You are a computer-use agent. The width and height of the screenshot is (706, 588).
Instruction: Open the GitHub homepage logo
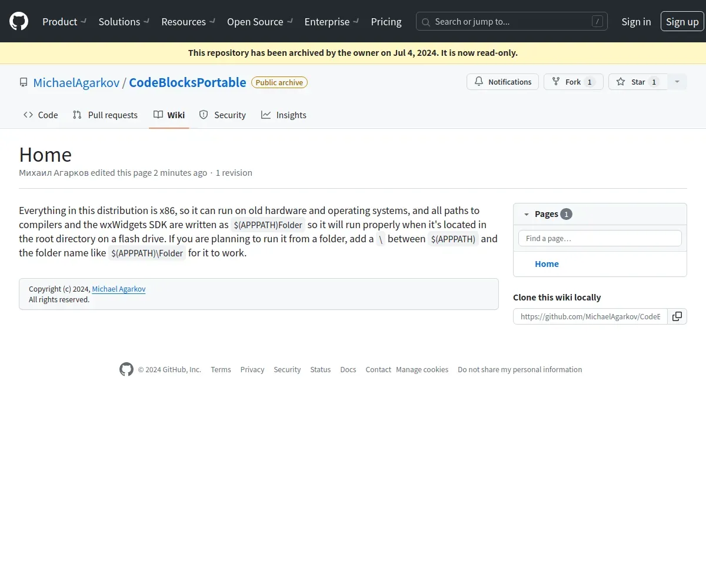[x=19, y=21]
